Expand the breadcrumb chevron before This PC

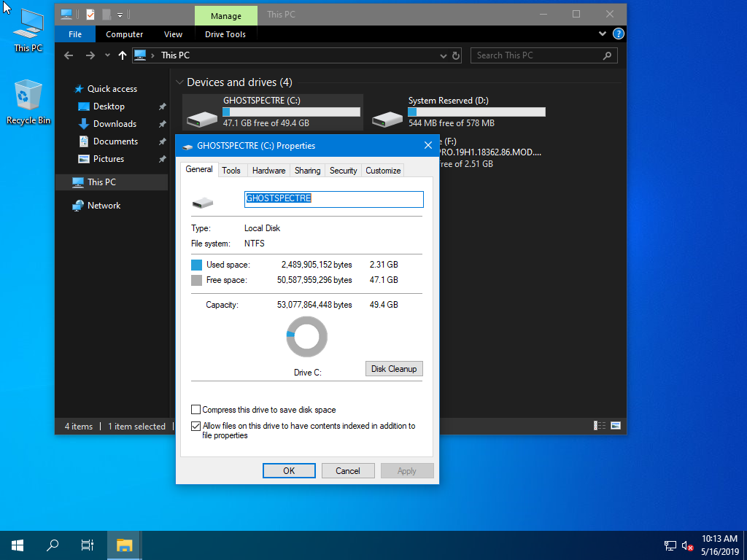[152, 55]
